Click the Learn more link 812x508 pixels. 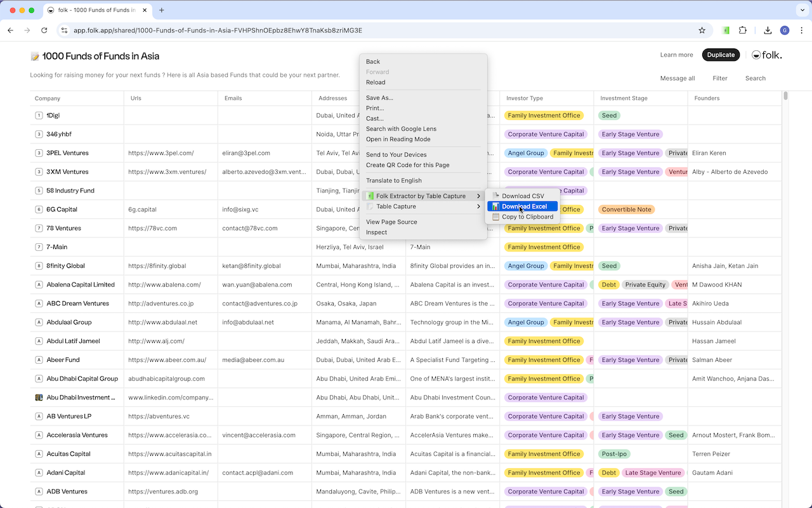676,55
